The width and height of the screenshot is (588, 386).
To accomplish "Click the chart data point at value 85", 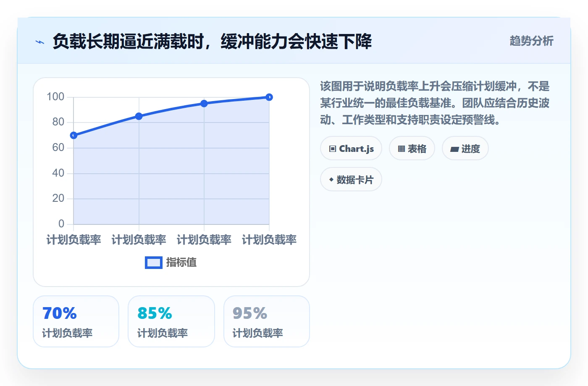I will 139,116.
